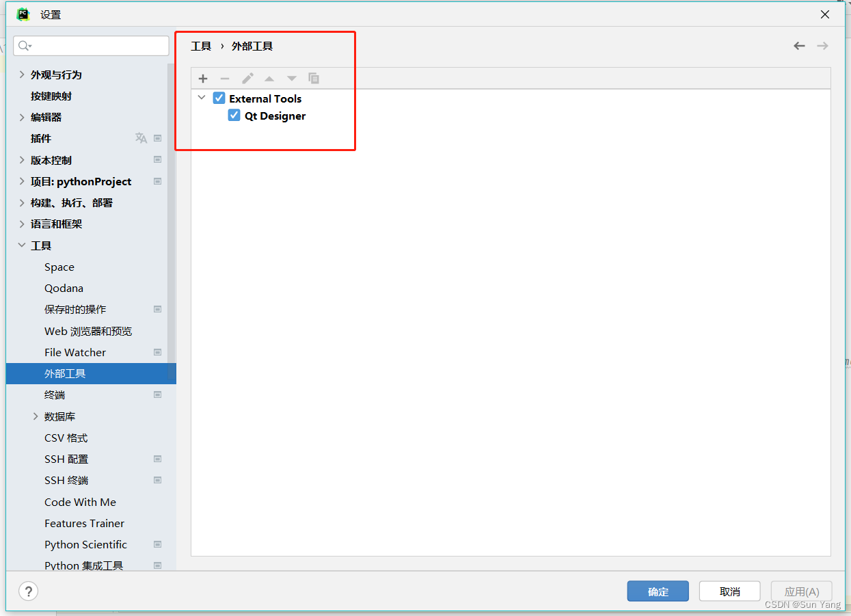Open the 插件 settings page

coord(41,138)
